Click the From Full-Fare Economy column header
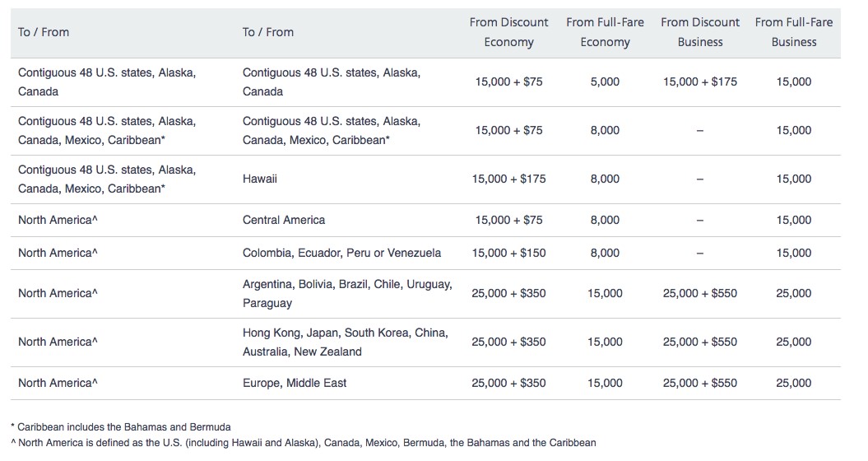Viewport: 868px width, 461px height. pos(605,32)
